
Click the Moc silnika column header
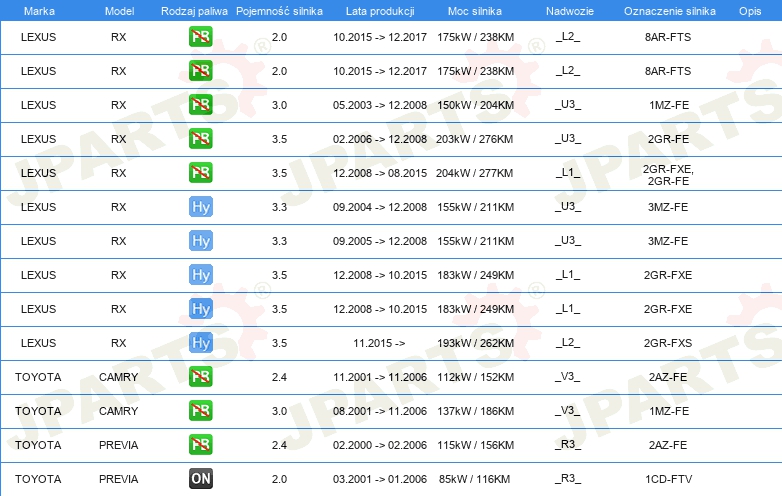coord(475,11)
